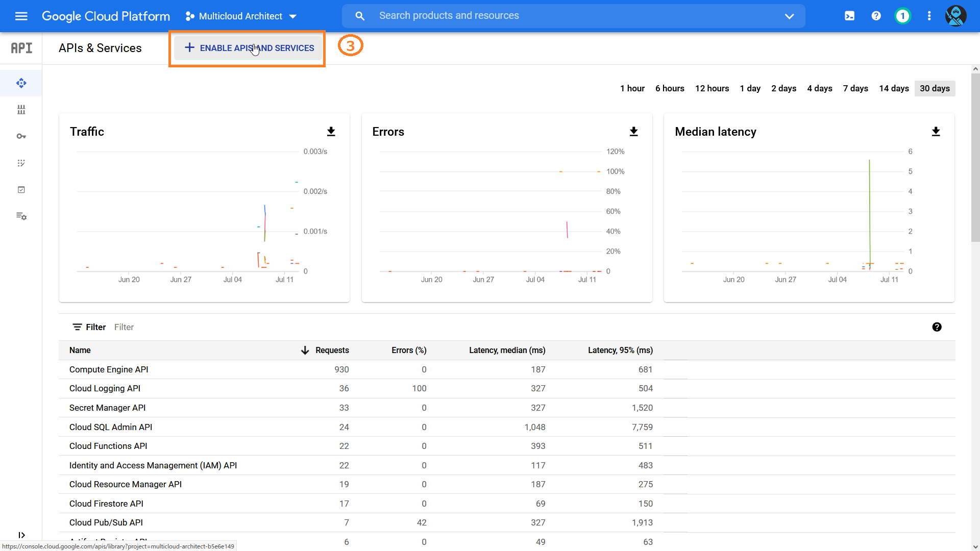Select the Library icon in the sidebar

pos(21,110)
